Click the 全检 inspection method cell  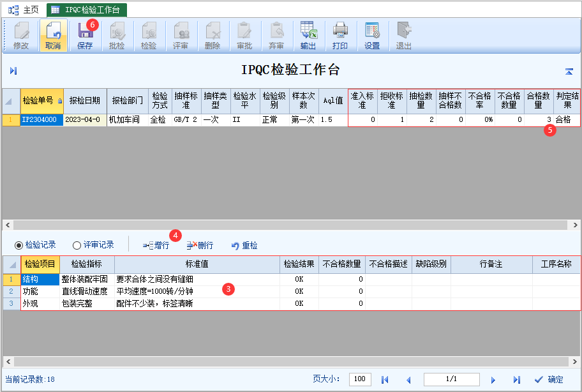pos(160,120)
